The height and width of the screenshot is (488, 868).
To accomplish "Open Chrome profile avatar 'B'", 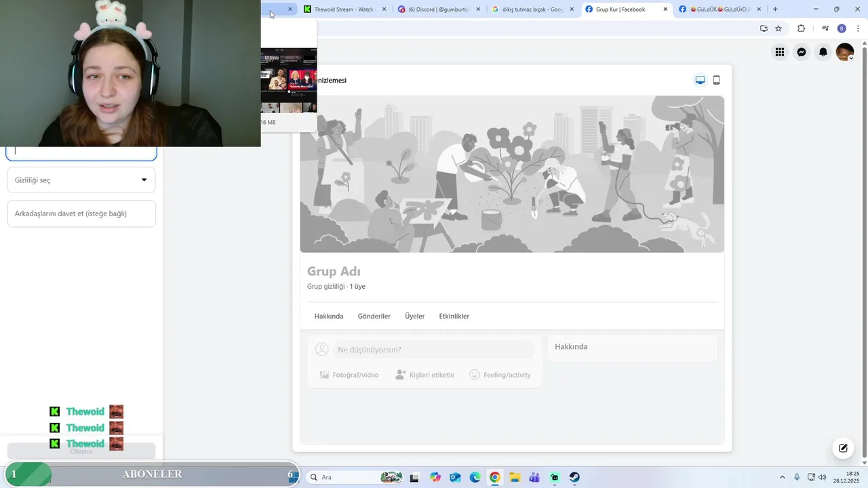I will (x=842, y=28).
